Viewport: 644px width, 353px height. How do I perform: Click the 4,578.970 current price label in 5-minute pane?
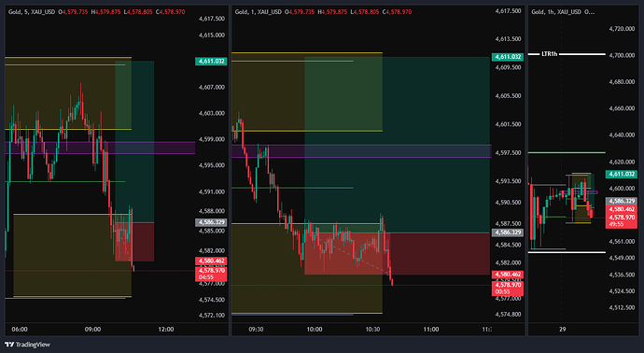click(211, 271)
